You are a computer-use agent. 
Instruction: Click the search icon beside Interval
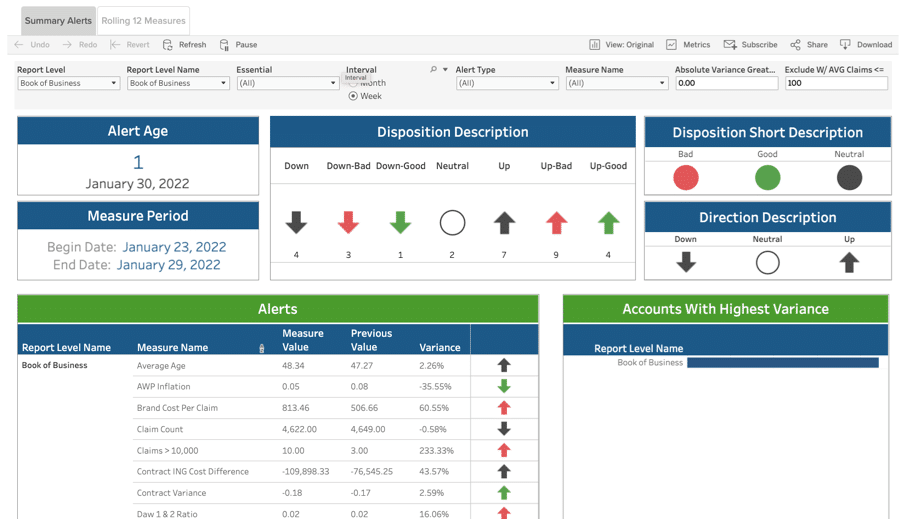[x=433, y=70]
